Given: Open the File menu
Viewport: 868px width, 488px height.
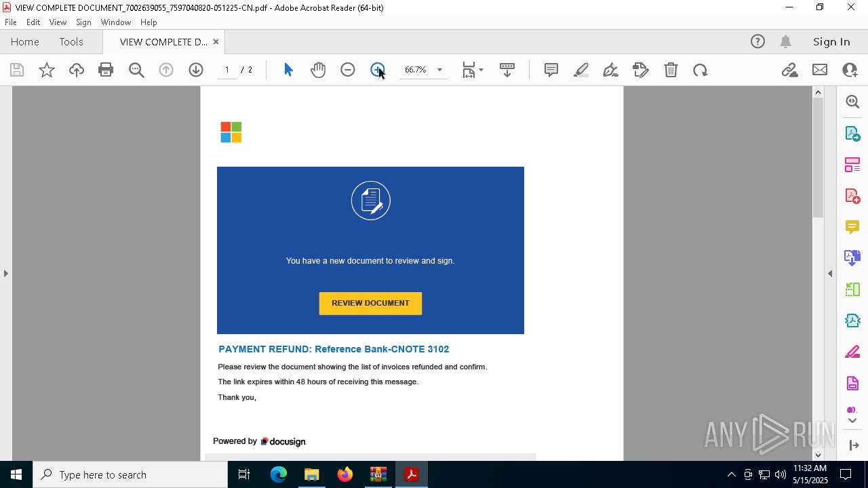Looking at the screenshot, I should [x=11, y=22].
